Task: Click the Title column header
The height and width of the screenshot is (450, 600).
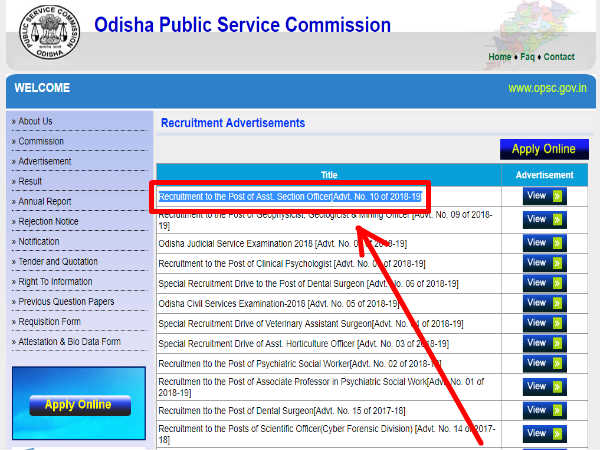Action: point(329,175)
